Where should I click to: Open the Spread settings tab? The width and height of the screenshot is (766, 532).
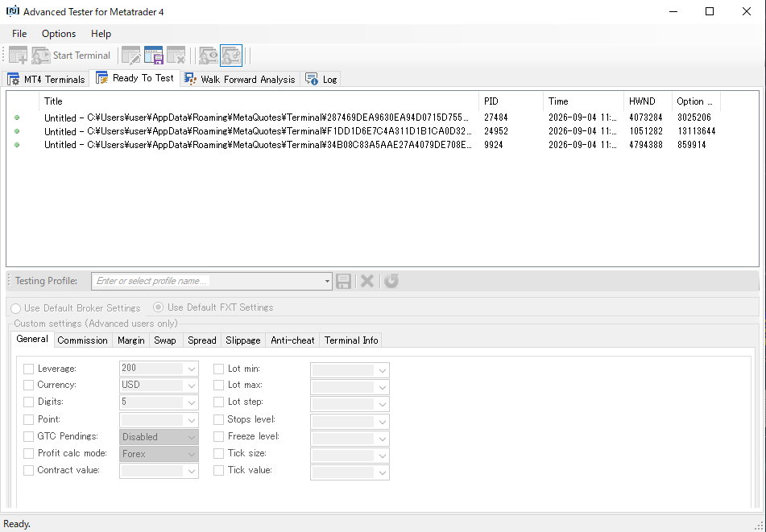point(201,340)
